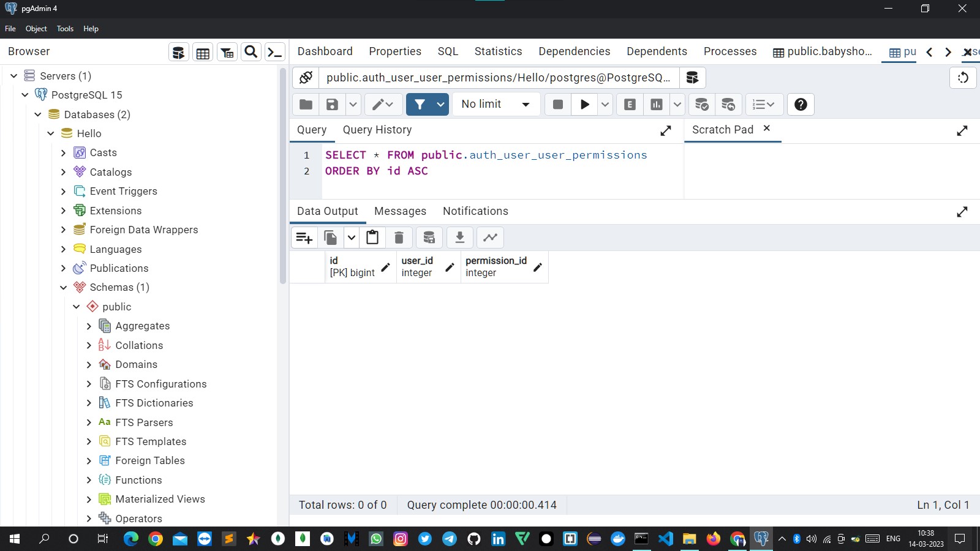Click the reset layout icon at top right
980x551 pixels.
pyautogui.click(x=963, y=78)
